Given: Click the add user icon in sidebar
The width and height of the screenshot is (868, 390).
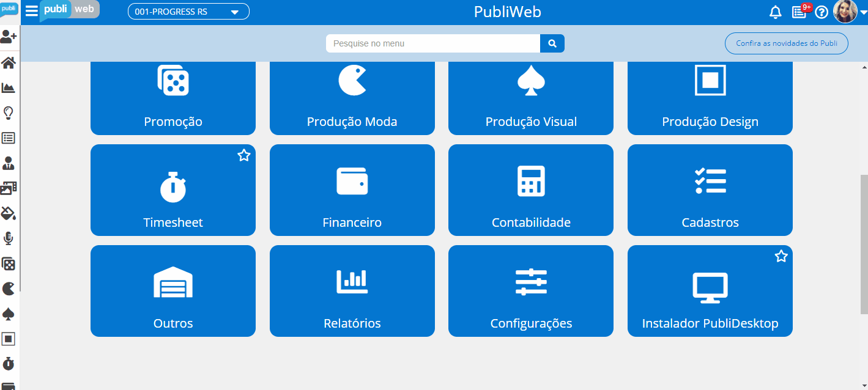Looking at the screenshot, I should (x=9, y=37).
